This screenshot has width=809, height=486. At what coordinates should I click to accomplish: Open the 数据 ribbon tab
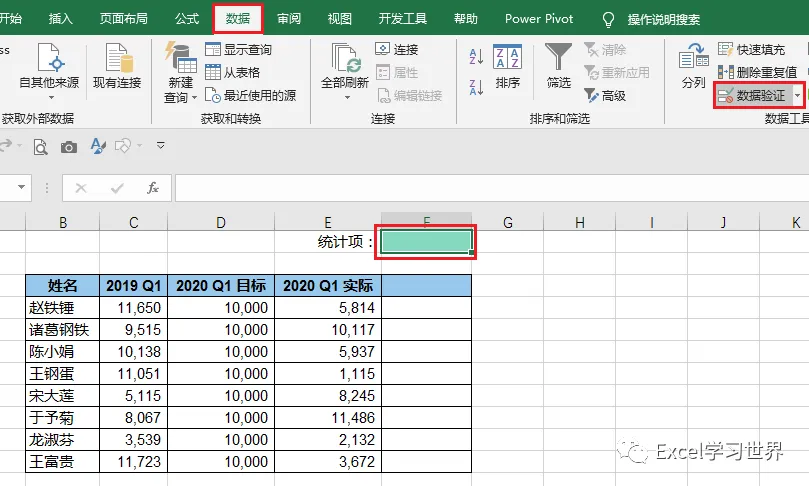pyautogui.click(x=238, y=19)
